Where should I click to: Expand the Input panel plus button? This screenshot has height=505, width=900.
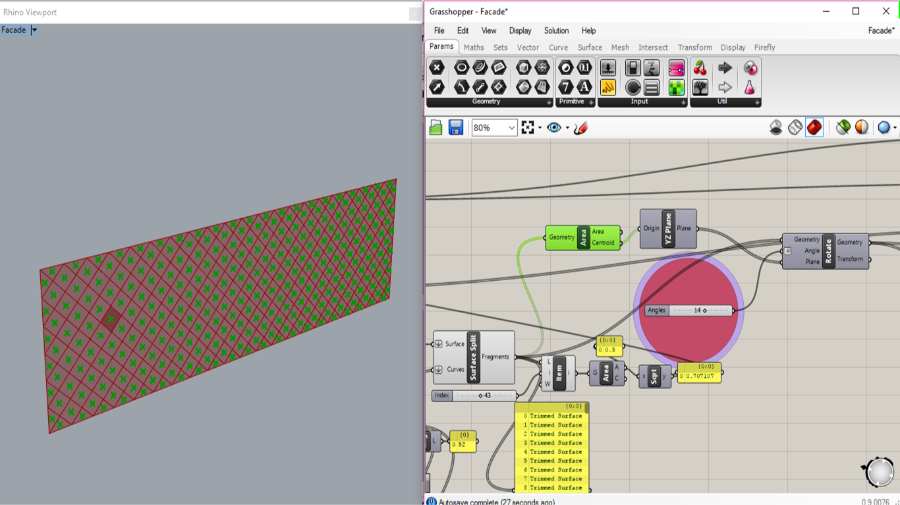(683, 103)
